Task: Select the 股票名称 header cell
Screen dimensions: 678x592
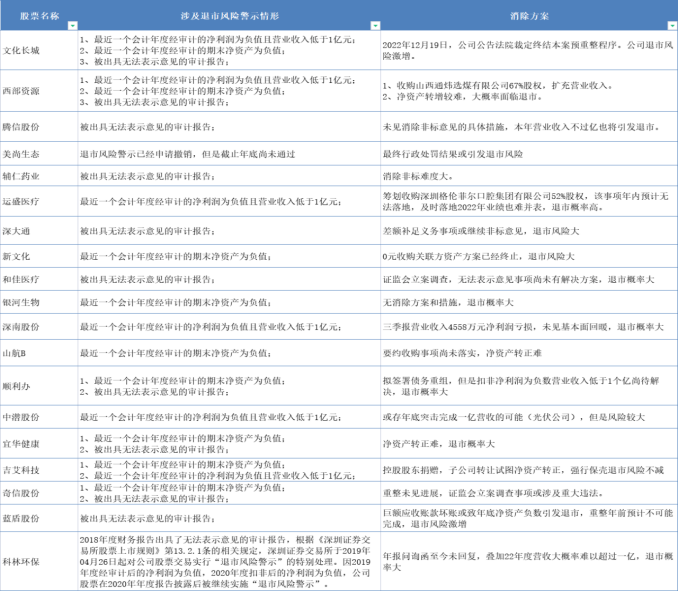Action: [x=39, y=16]
